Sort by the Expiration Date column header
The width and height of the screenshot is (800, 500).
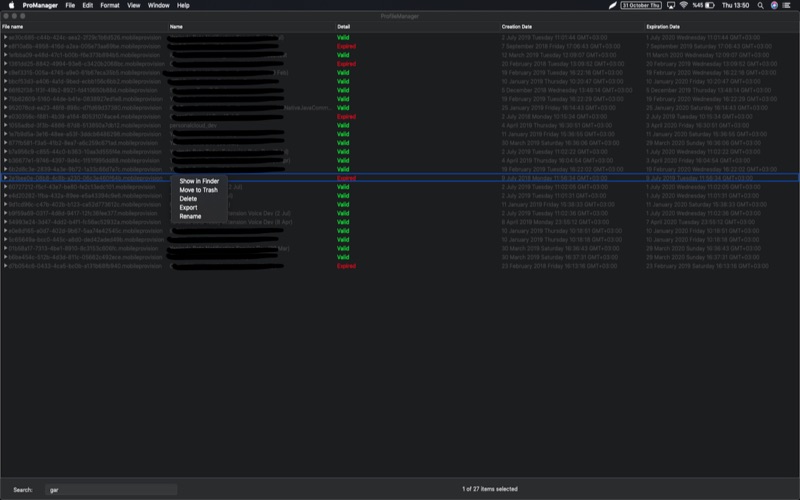click(663, 27)
